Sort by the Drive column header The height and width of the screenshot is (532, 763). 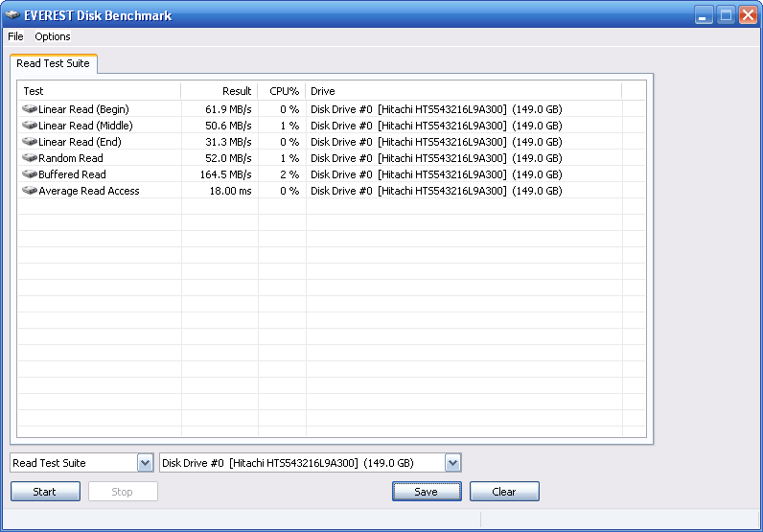pos(464,91)
